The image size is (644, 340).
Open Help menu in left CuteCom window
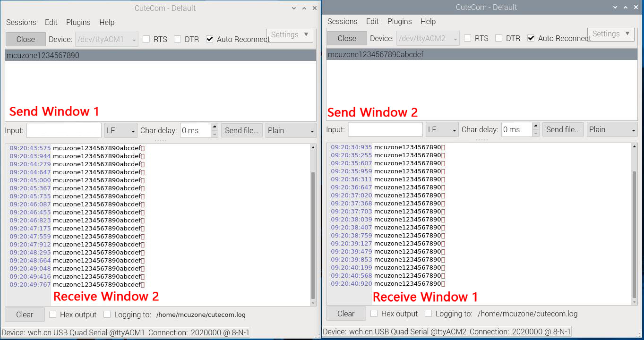pos(107,22)
